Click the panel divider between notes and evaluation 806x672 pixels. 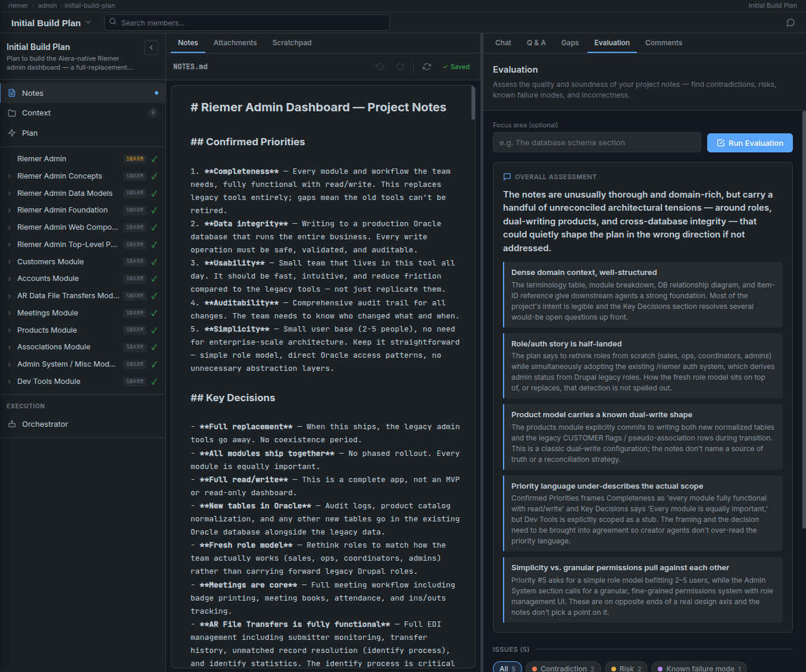pos(482,352)
